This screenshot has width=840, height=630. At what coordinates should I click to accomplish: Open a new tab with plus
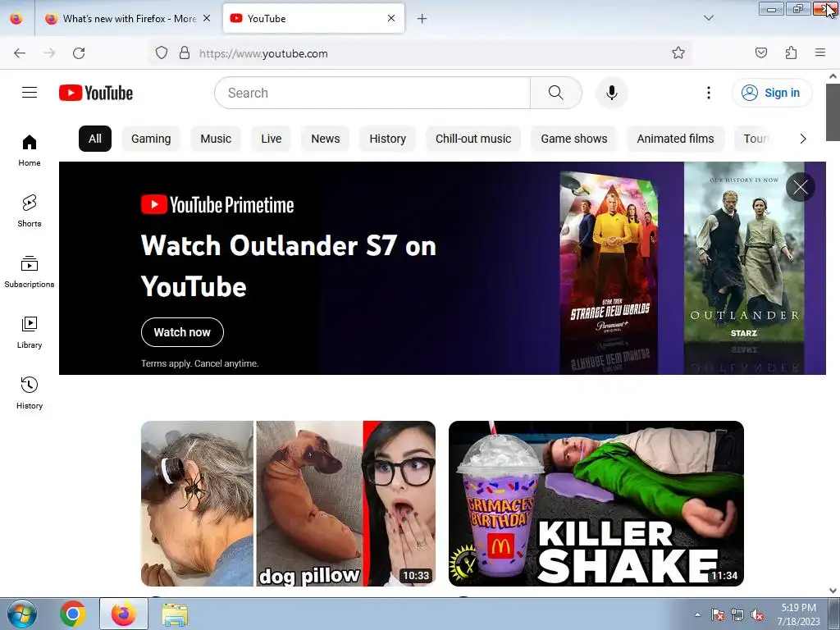coord(422,19)
